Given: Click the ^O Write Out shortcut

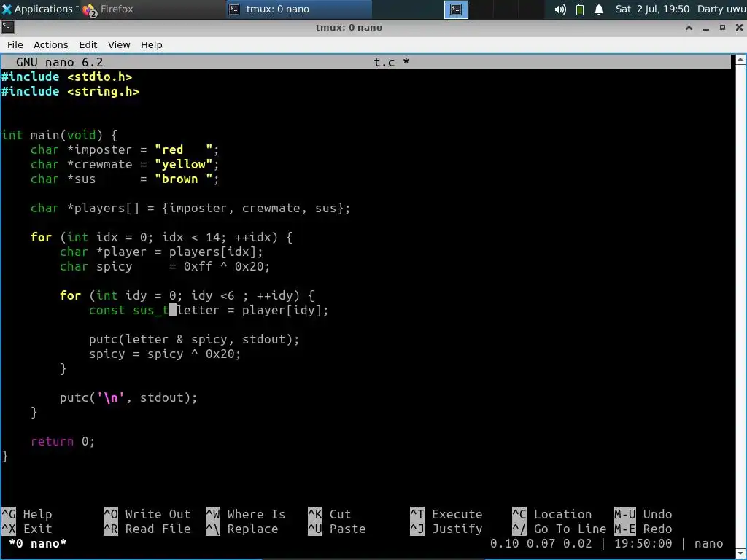Looking at the screenshot, I should coord(147,514).
